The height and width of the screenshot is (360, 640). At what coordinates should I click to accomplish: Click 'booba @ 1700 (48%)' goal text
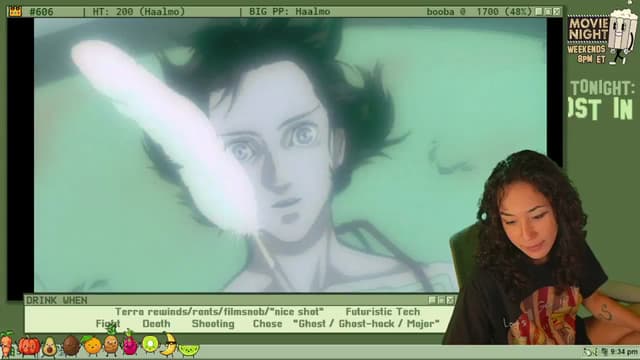tap(480, 12)
